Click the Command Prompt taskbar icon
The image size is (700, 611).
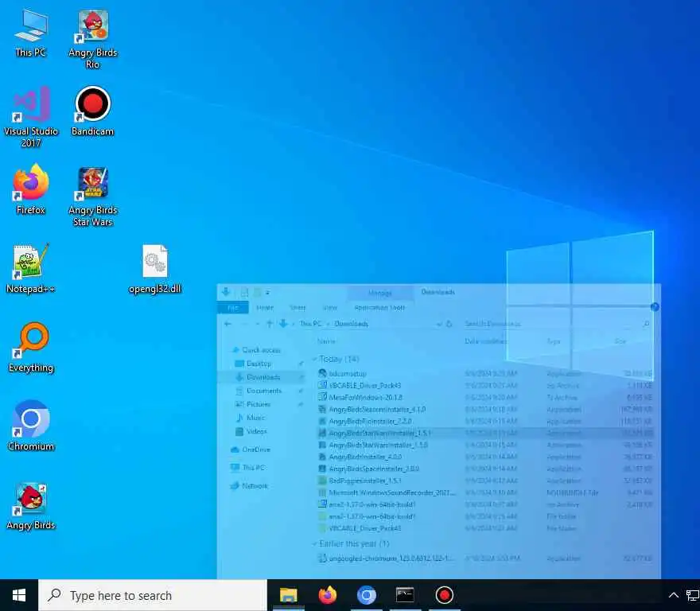coord(406,595)
